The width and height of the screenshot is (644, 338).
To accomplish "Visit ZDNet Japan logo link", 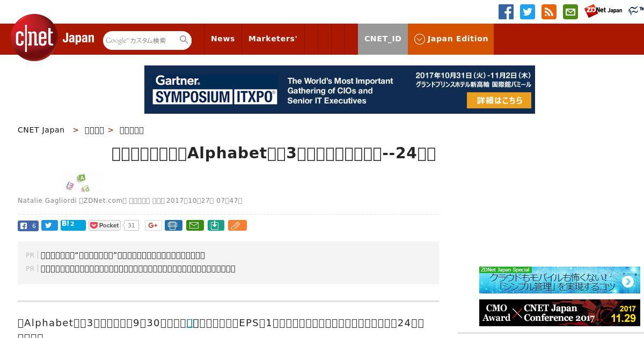I will pyautogui.click(x=604, y=11).
